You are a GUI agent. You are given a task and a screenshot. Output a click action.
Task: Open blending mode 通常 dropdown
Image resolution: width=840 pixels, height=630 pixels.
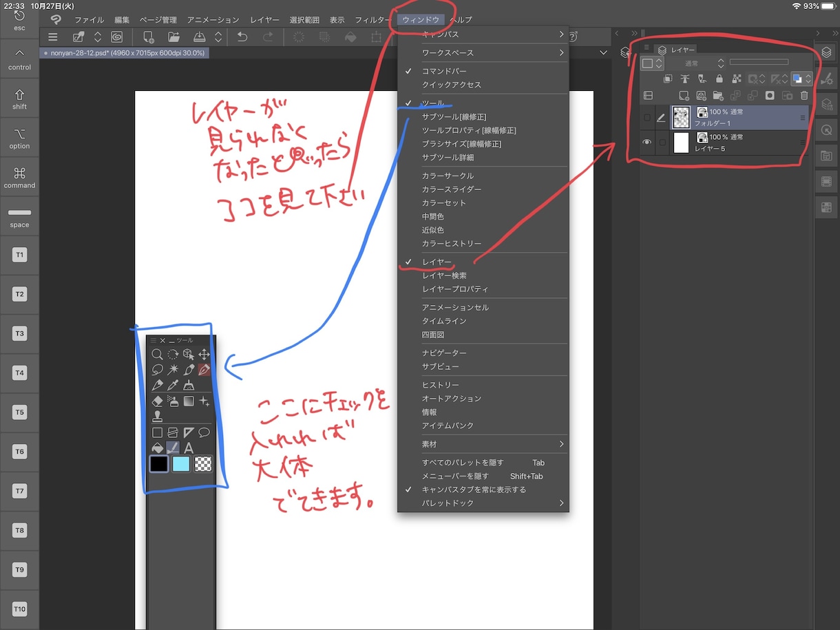(x=695, y=63)
